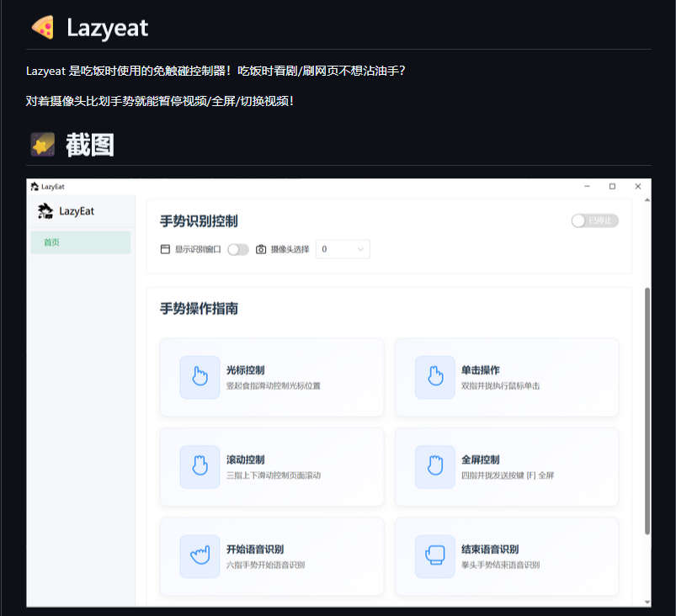
Task: Click the 结束语音识别 card title
Action: (490, 550)
